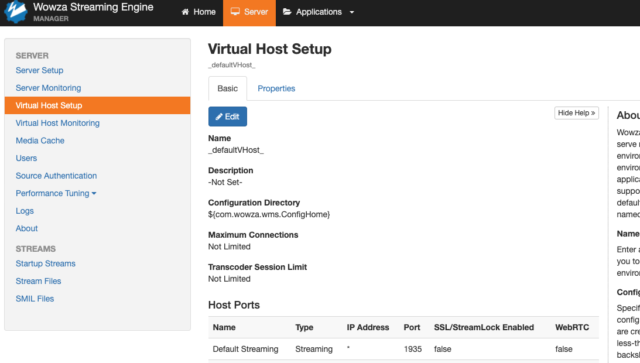Open Server Monitoring page
This screenshot has height=363, width=640.
[x=48, y=88]
